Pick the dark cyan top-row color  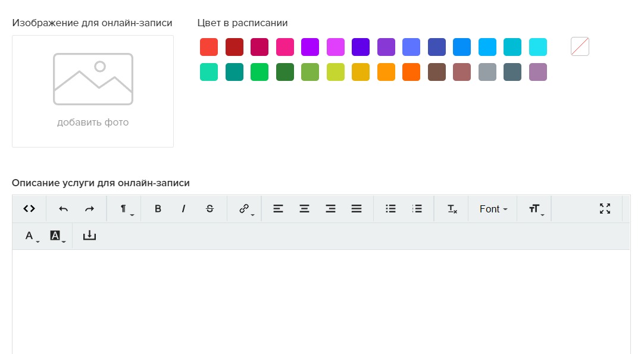coord(512,47)
